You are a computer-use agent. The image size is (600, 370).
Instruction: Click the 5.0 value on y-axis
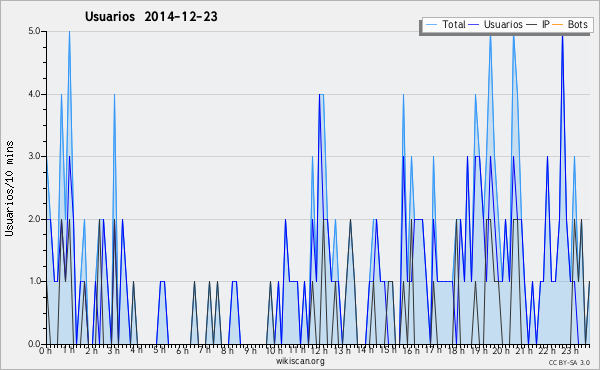tap(34, 31)
